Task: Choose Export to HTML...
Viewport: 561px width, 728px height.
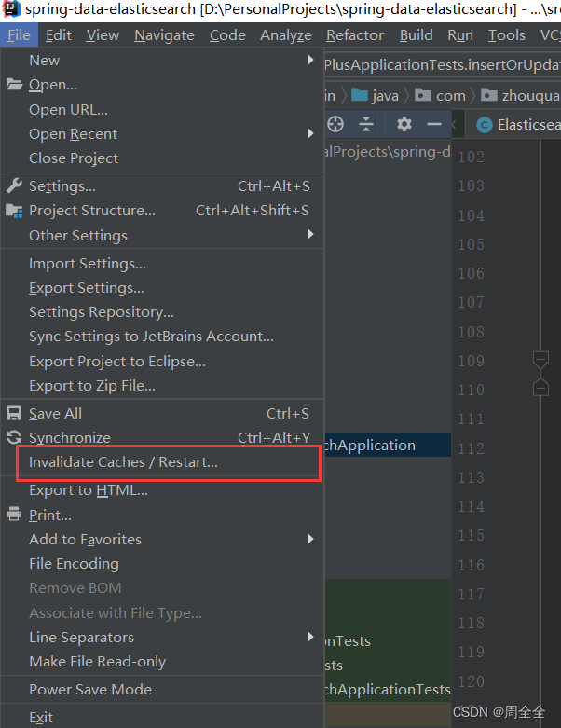Action: (162, 490)
